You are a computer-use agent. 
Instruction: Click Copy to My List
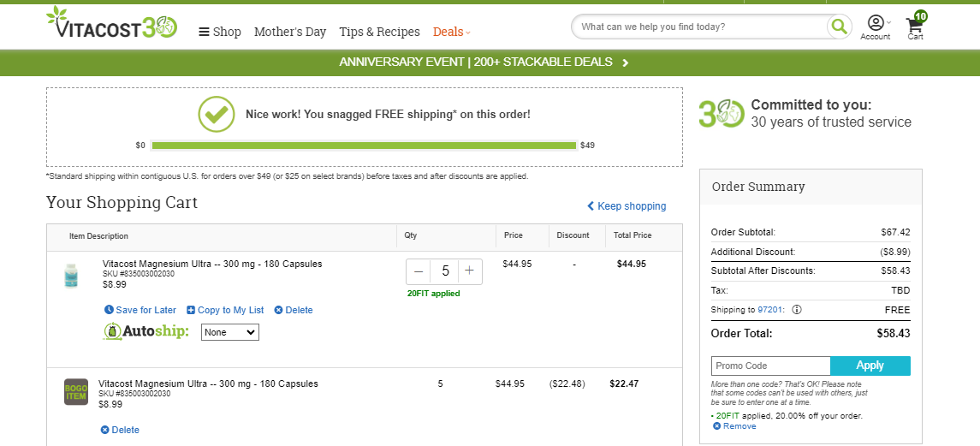coord(226,310)
